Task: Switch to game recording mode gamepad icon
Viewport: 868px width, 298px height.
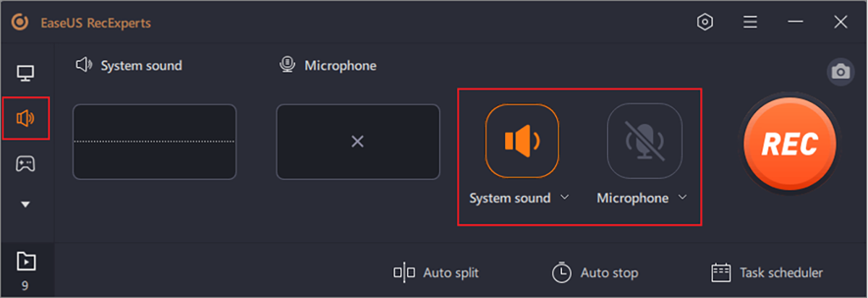Action: [x=26, y=163]
